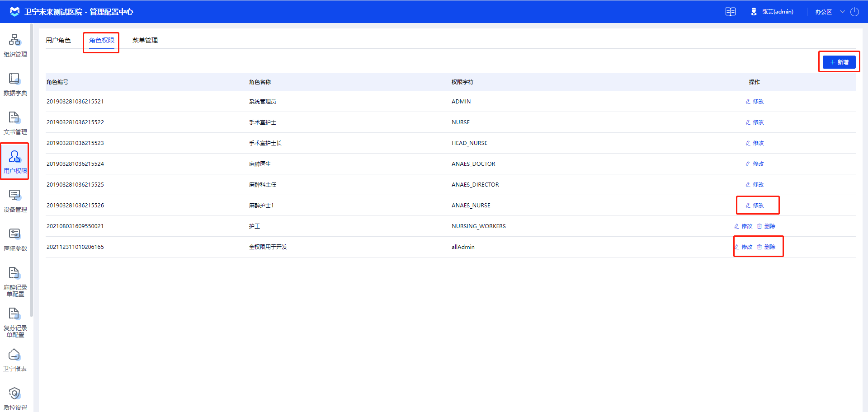Edit the 麻醉护士1 role
The image size is (868, 412).
[755, 206]
